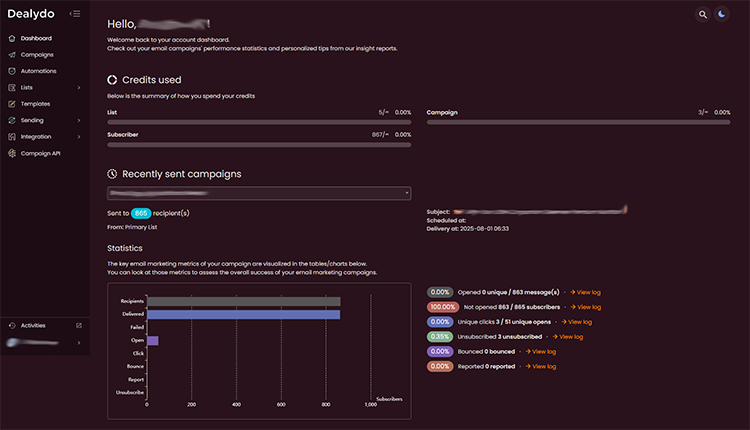This screenshot has height=430, width=750.
Task: Click the 0.00% Unique clicks badge
Action: click(x=440, y=322)
